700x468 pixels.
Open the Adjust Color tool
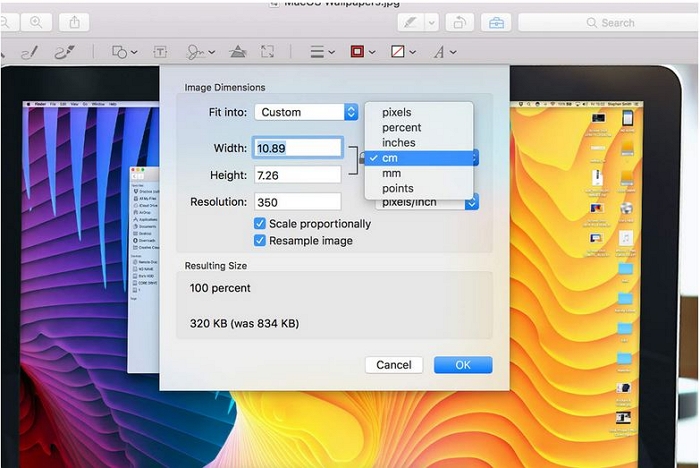tap(238, 52)
